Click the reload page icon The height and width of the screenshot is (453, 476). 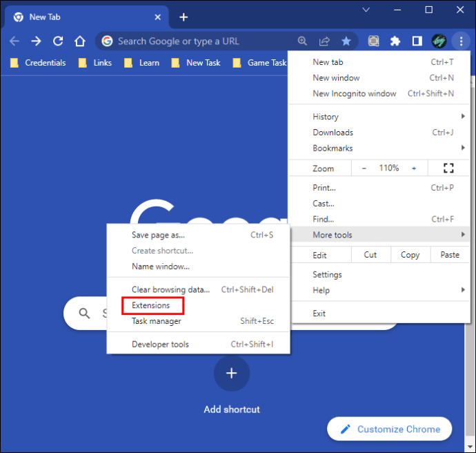[x=59, y=41]
